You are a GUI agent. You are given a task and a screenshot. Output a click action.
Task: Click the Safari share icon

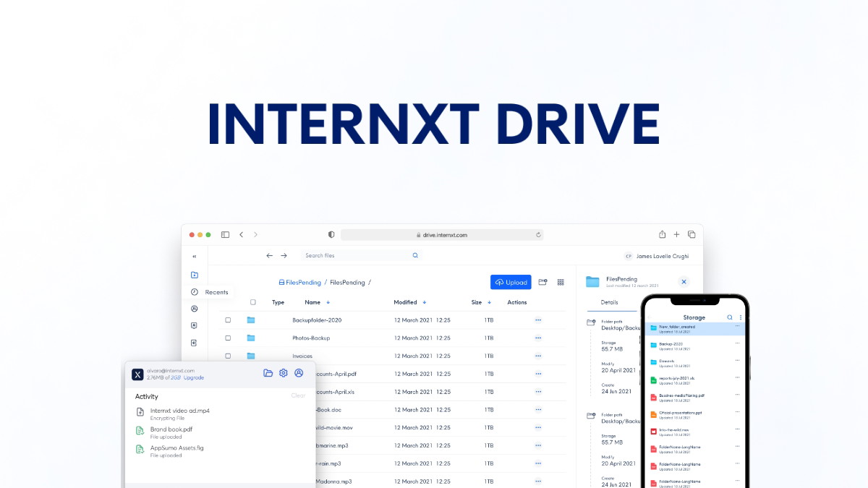662,234
